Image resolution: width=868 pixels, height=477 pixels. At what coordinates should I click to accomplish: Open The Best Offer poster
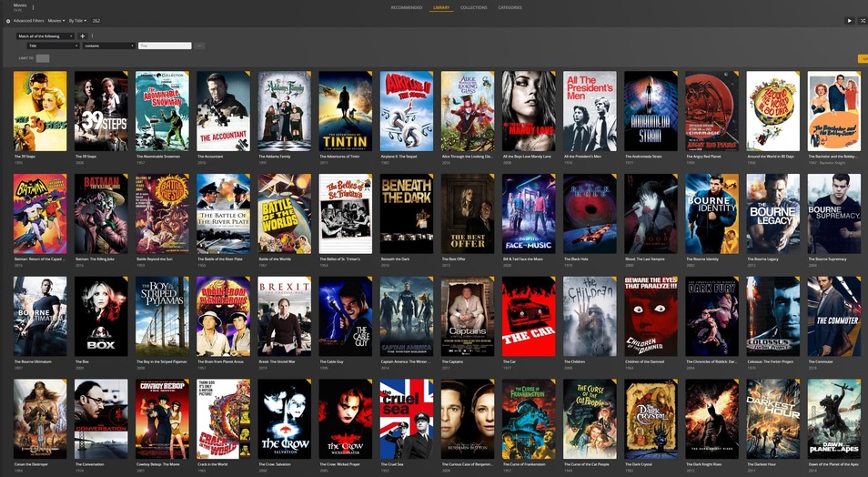[468, 214]
